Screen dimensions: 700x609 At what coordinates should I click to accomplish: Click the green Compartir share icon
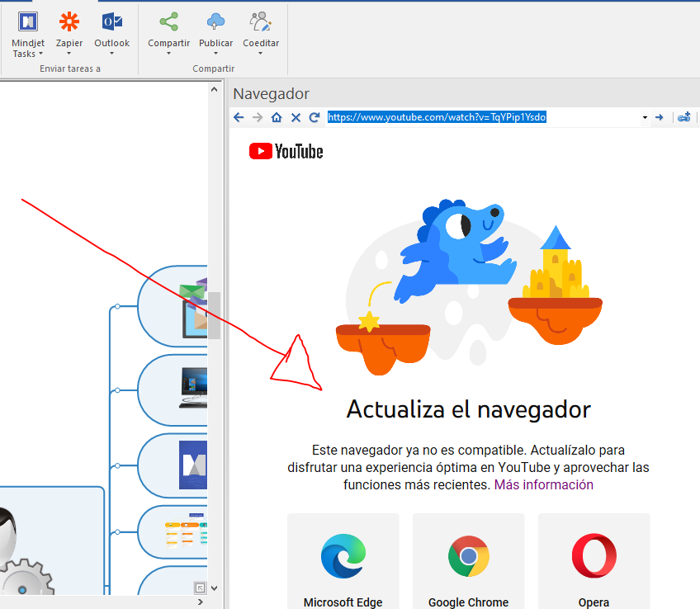pyautogui.click(x=168, y=22)
